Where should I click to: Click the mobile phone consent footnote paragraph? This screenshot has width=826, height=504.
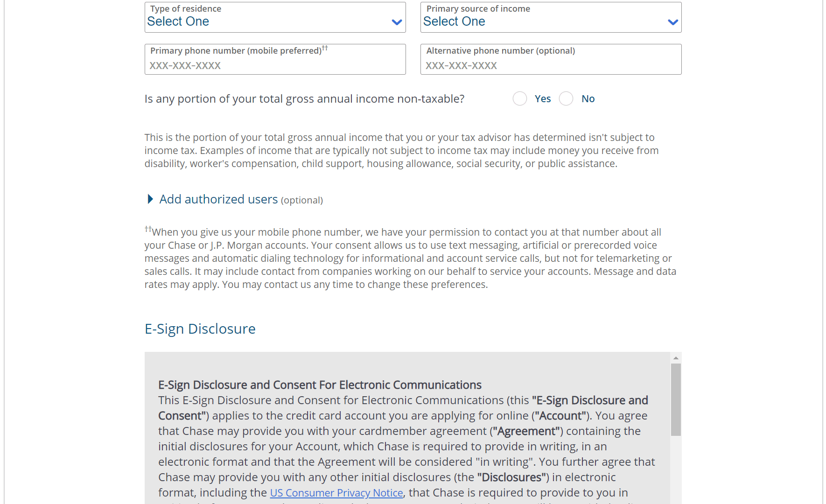coord(410,258)
